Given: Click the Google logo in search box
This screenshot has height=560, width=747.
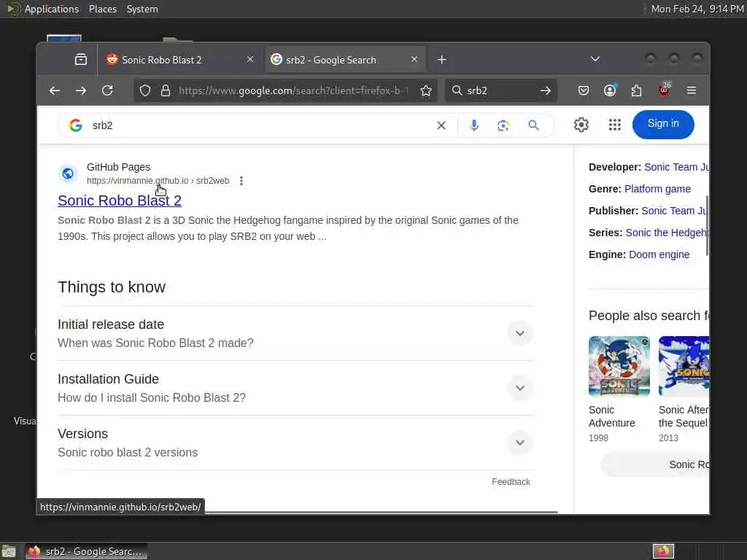Looking at the screenshot, I should pos(75,125).
